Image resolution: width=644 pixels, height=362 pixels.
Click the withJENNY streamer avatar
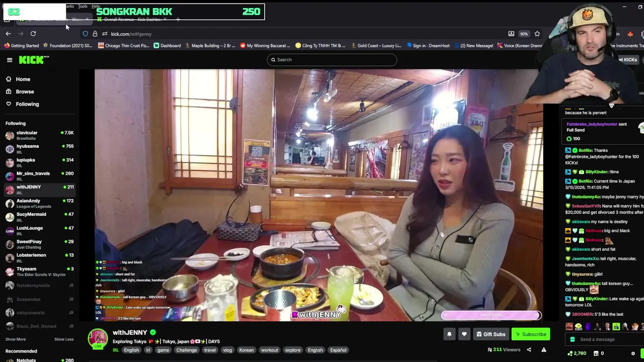(x=98, y=339)
